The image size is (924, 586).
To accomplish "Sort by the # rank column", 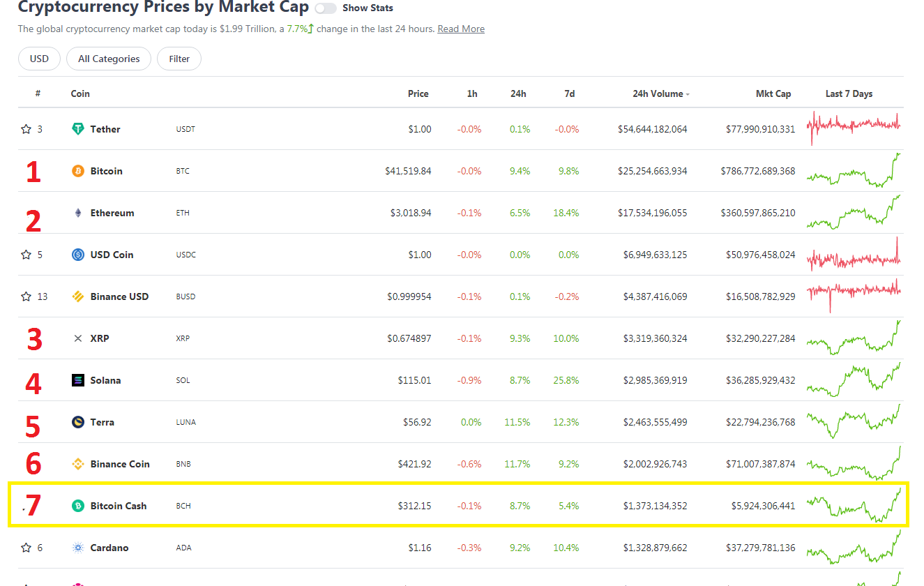I will point(38,93).
